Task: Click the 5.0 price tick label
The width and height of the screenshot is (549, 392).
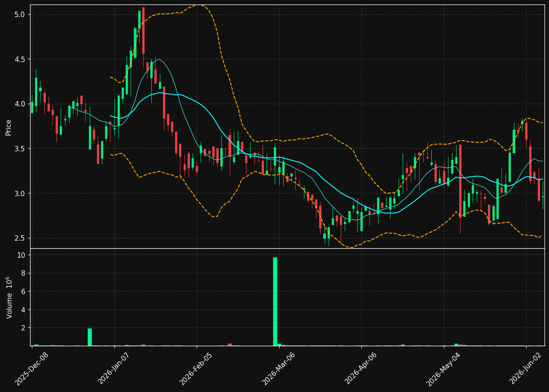Action: pyautogui.click(x=21, y=14)
